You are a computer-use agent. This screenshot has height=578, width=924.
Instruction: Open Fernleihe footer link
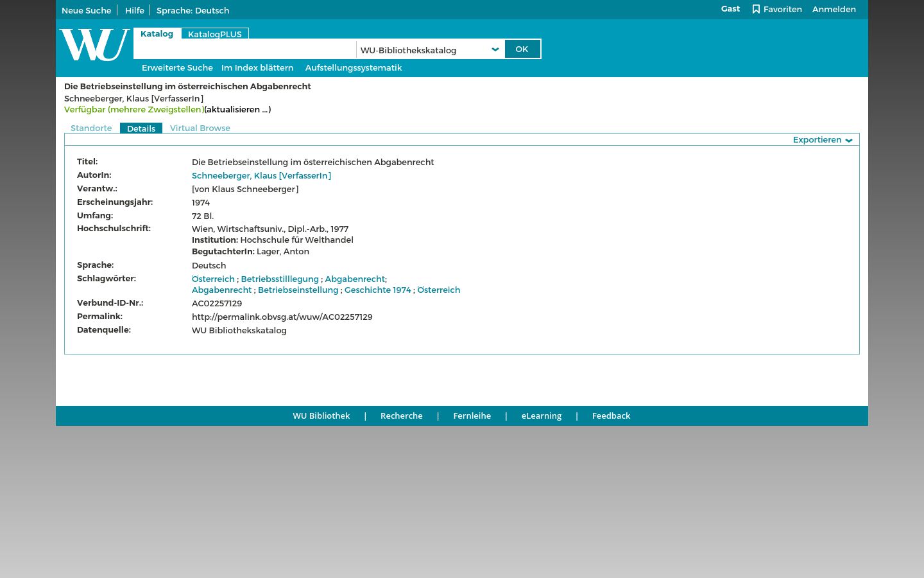pyautogui.click(x=472, y=416)
